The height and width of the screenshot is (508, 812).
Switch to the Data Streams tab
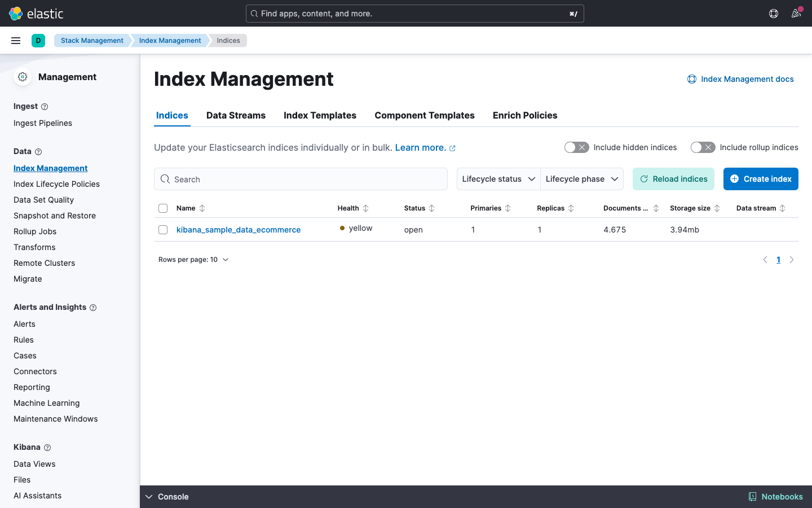[236, 115]
